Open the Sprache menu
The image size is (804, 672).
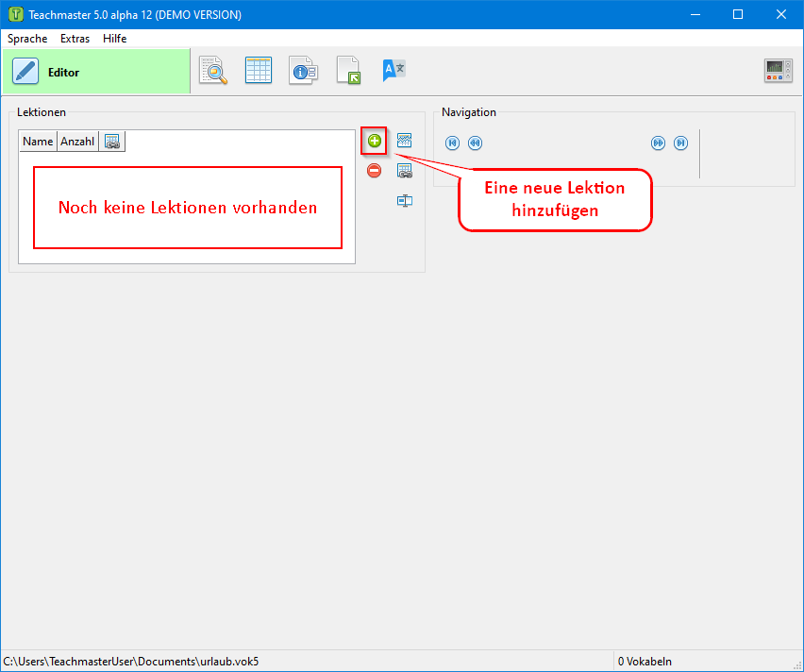pos(27,39)
